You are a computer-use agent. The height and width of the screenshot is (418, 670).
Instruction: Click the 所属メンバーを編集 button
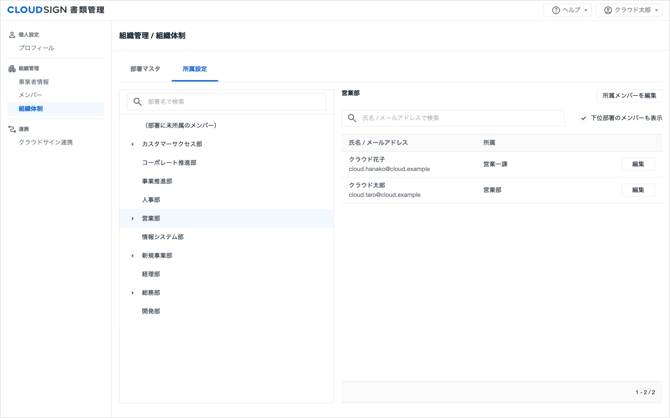(629, 96)
